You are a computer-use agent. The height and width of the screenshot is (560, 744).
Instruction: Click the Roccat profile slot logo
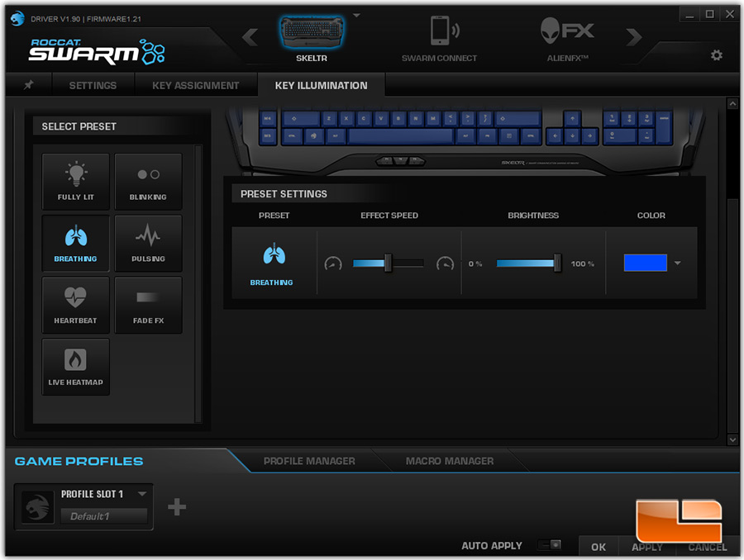37,507
